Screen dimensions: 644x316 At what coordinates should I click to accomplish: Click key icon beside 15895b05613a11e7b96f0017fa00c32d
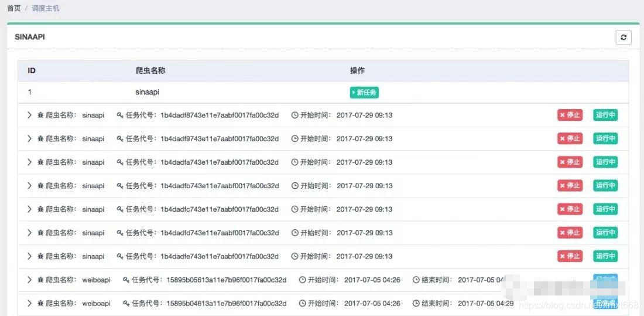click(x=126, y=280)
